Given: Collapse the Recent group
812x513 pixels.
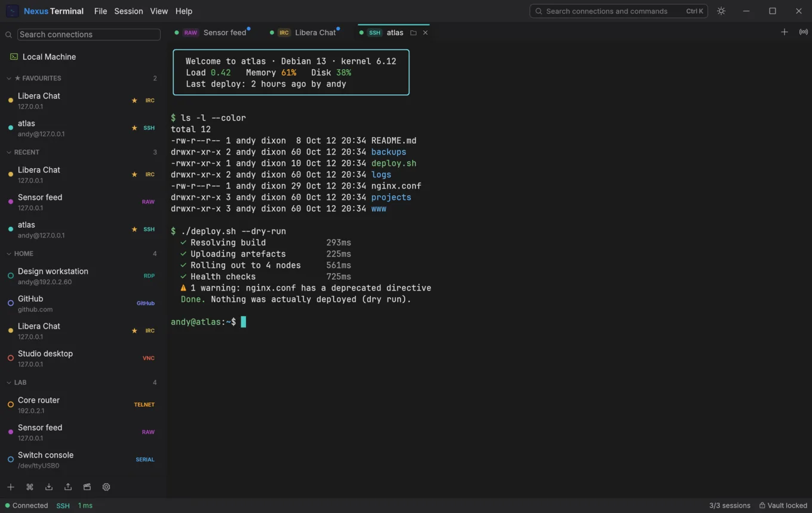Looking at the screenshot, I should (x=9, y=152).
